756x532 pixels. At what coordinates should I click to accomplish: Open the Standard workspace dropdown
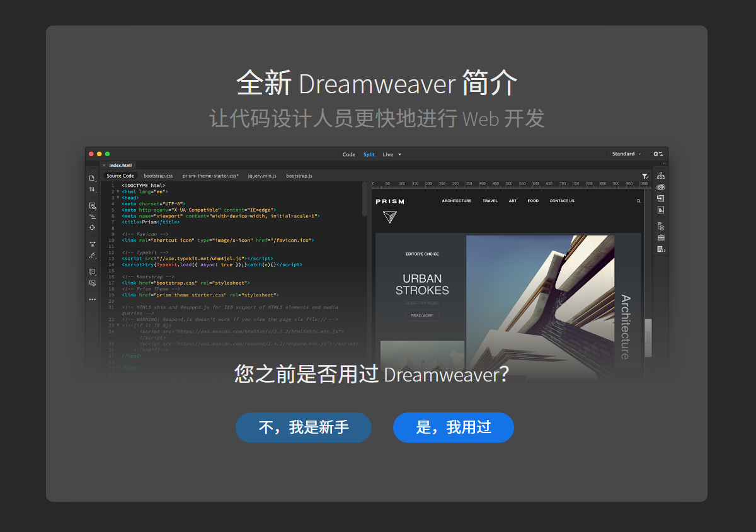pos(626,154)
